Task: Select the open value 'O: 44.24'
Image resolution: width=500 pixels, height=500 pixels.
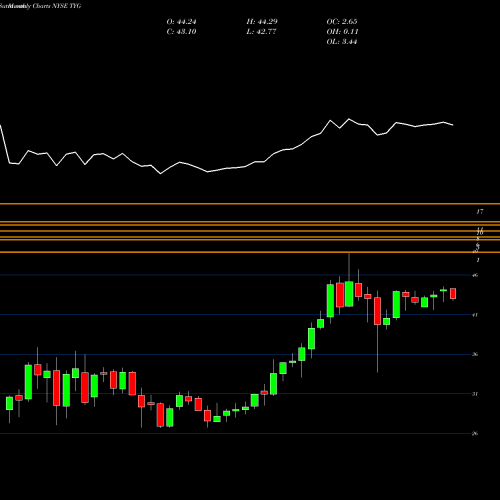Action: coord(181,22)
